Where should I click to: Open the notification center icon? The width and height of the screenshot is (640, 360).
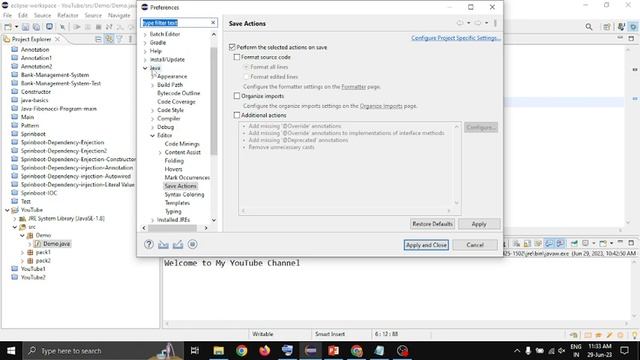coord(624,351)
